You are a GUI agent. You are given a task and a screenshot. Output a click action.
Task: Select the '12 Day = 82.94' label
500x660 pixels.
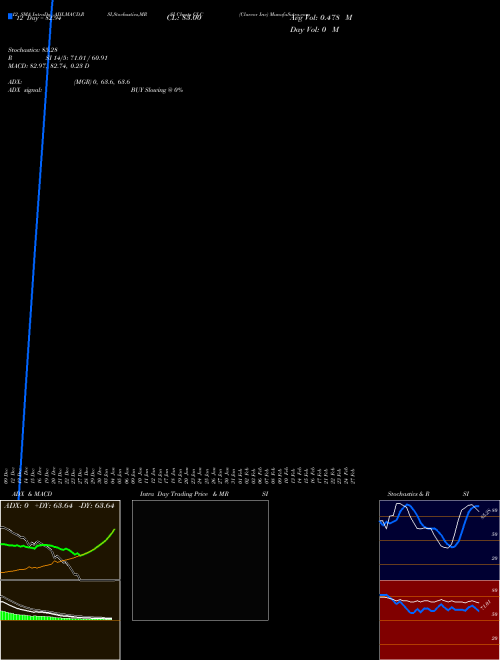(x=39, y=18)
